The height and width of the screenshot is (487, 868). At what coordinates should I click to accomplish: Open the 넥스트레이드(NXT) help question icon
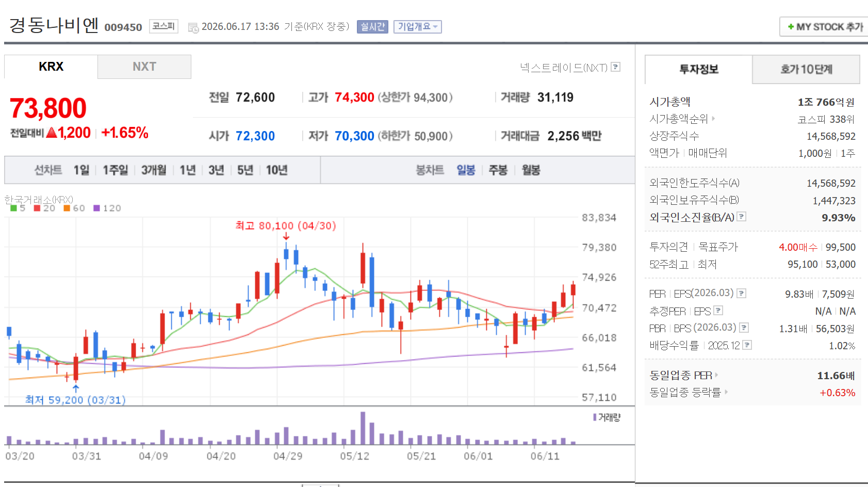pyautogui.click(x=615, y=67)
